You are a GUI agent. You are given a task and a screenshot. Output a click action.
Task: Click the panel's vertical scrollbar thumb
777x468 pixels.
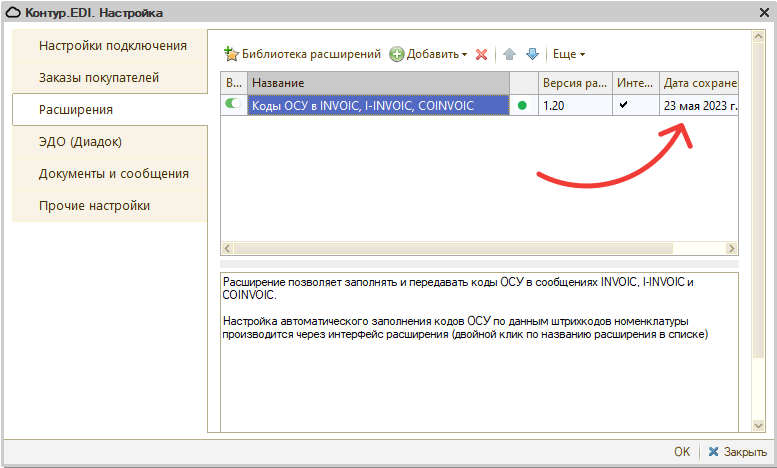pyautogui.click(x=758, y=200)
